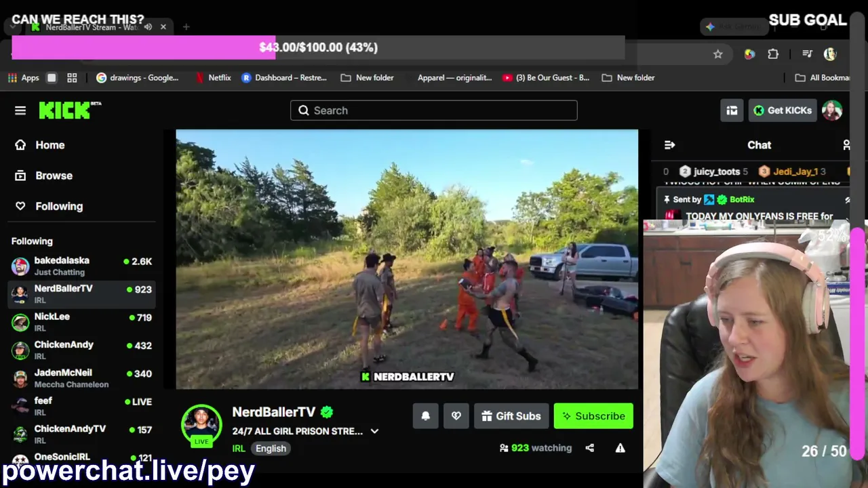Click the Gift Subs button
The width and height of the screenshot is (868, 488).
click(511, 416)
